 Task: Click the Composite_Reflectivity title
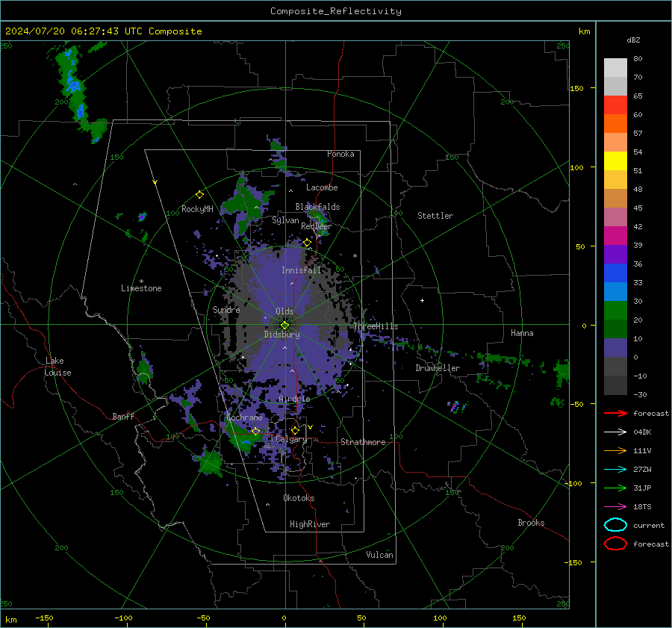click(336, 11)
